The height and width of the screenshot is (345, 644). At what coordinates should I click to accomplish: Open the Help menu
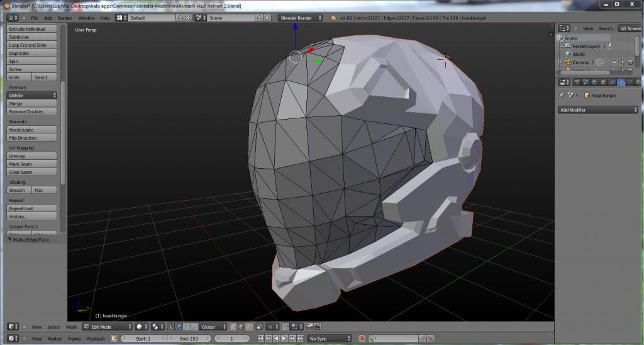tap(105, 18)
